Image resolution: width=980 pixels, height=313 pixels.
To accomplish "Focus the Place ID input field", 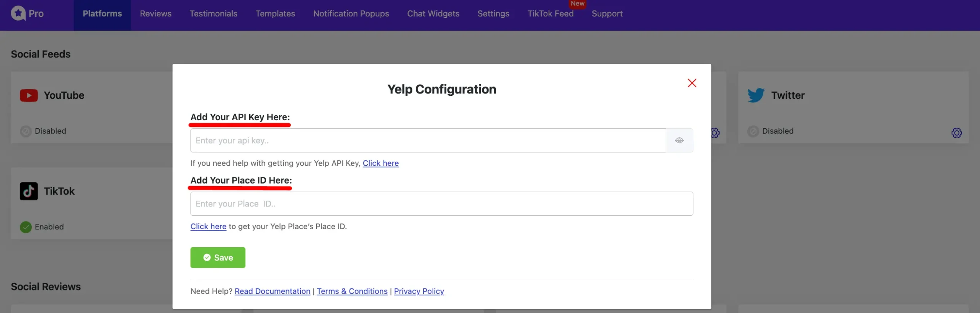I will (x=442, y=203).
